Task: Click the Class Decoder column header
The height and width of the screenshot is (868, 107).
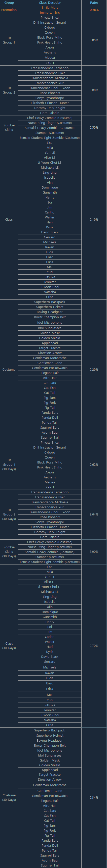Action: [50, 3]
